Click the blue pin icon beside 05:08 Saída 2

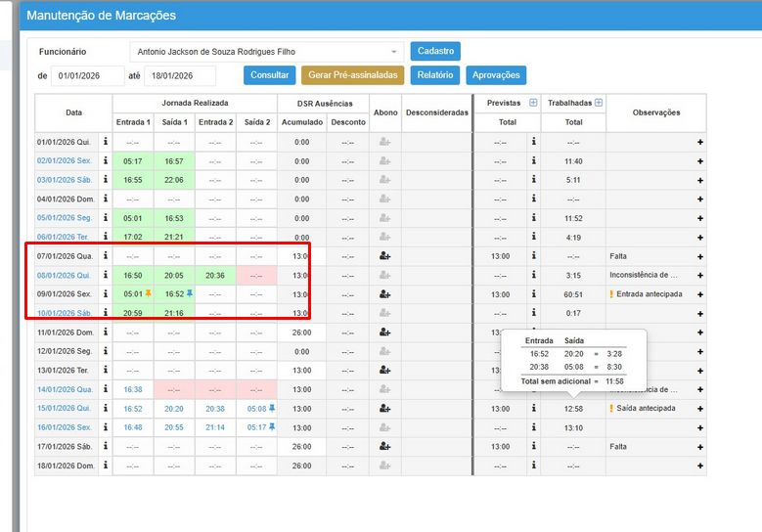click(273, 409)
